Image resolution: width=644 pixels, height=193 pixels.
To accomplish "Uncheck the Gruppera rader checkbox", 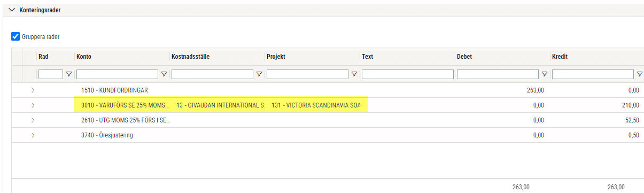I will coord(15,37).
